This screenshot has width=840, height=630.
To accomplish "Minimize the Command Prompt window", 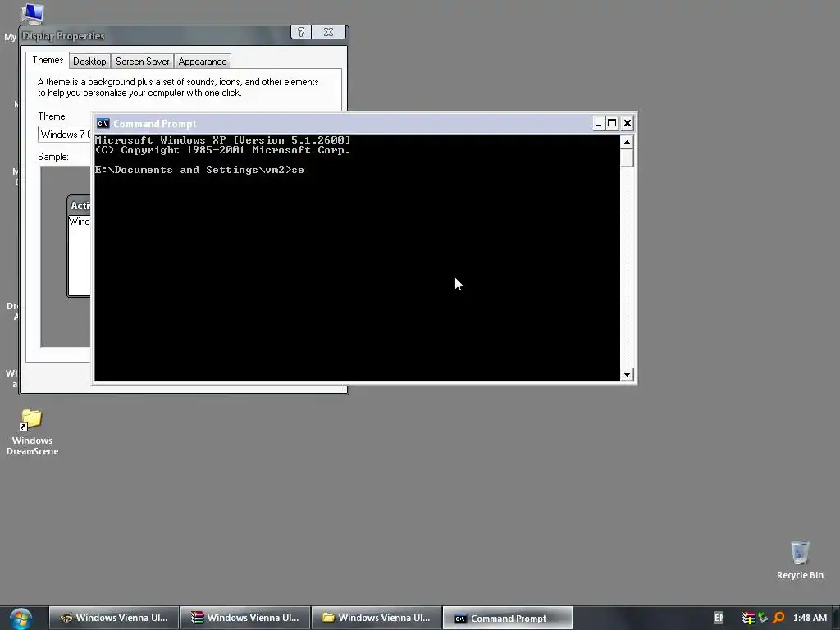I will point(599,124).
